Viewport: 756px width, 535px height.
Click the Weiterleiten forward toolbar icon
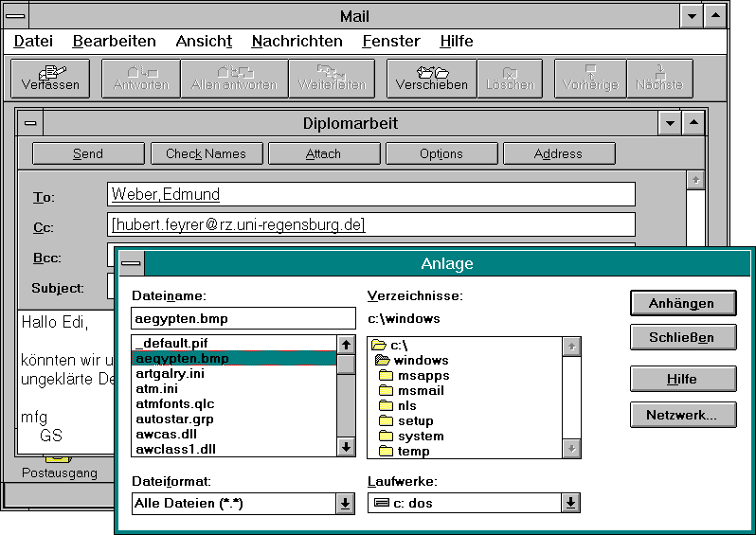[x=331, y=79]
